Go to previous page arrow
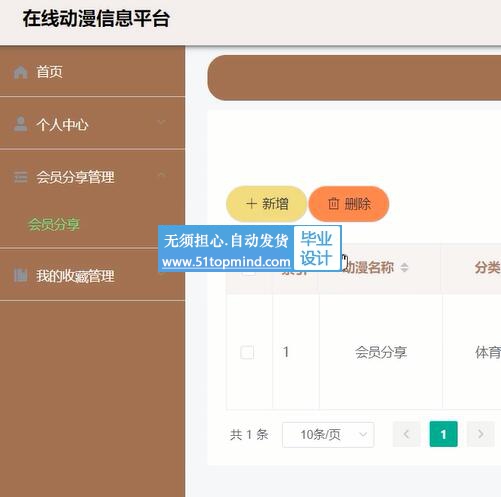 coord(406,434)
